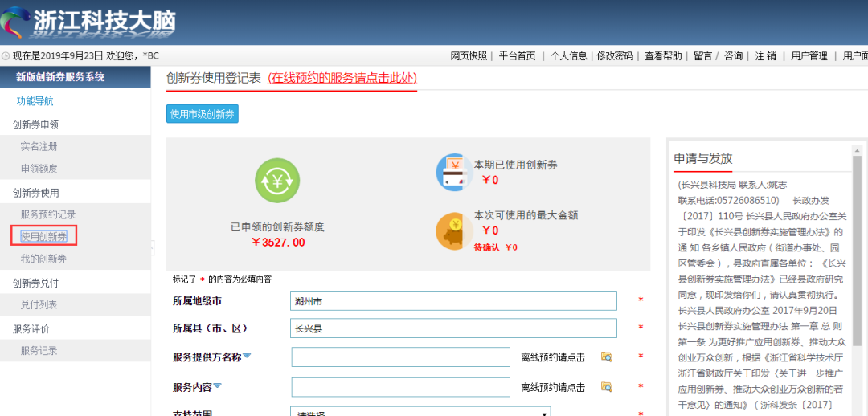This screenshot has width=868, height=416.
Task: Select 实名注册 in the sidebar
Action: click(x=39, y=147)
